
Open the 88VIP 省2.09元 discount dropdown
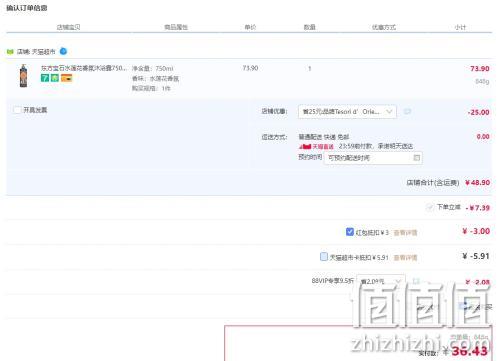(381, 281)
